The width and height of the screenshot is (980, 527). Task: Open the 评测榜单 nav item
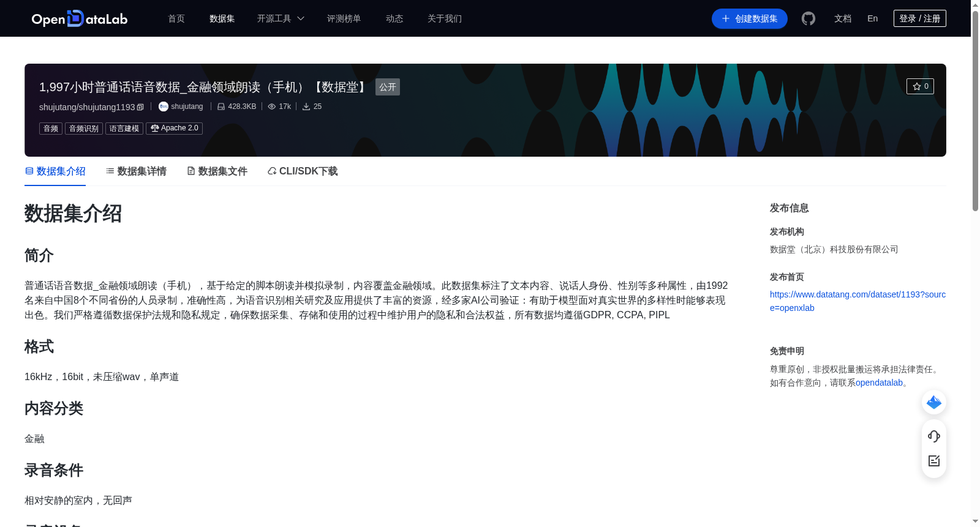pyautogui.click(x=344, y=19)
